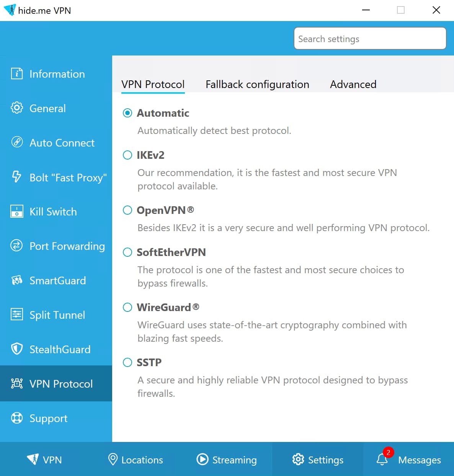The image size is (454, 476).
Task: Switch to the Fallback configuration tab
Action: pos(257,84)
